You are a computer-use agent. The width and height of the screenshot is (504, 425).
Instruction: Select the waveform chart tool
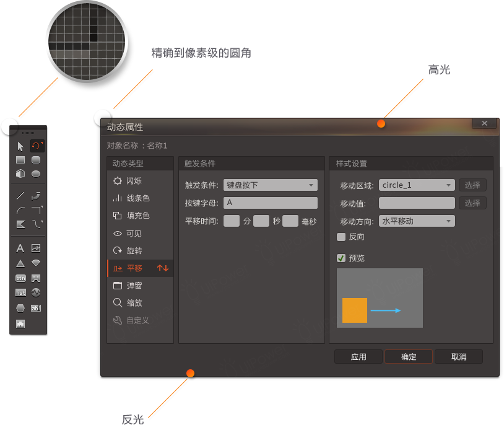pyautogui.click(x=36, y=292)
